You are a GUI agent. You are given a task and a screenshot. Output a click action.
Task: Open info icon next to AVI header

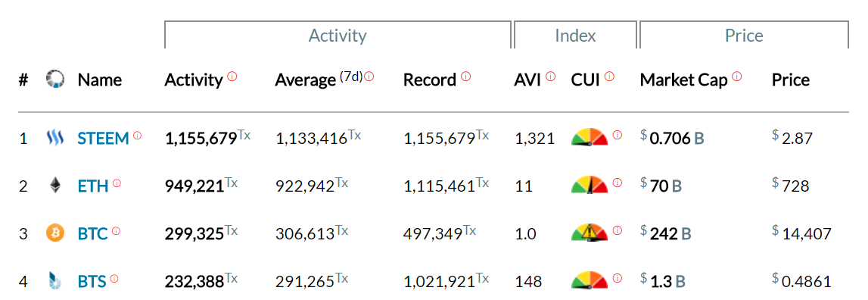[x=550, y=77]
